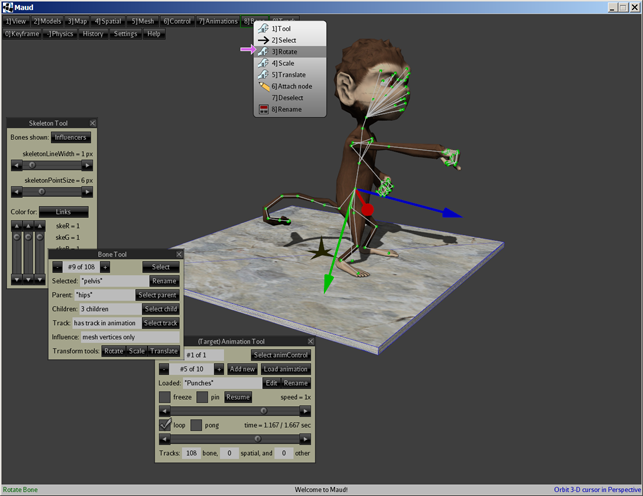Click the skeletonPointSize slider handle
Image resolution: width=643 pixels, height=496 pixels.
tap(41, 191)
